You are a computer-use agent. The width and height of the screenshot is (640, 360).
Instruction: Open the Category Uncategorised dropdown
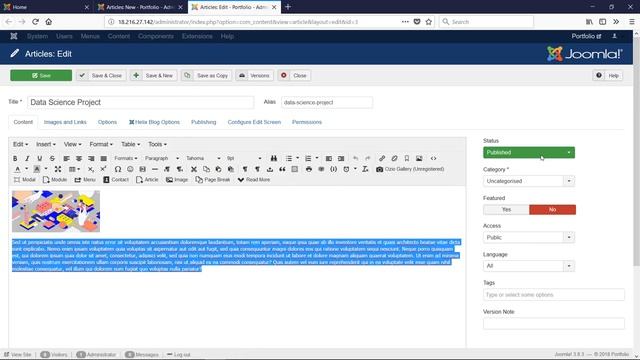[x=529, y=181]
